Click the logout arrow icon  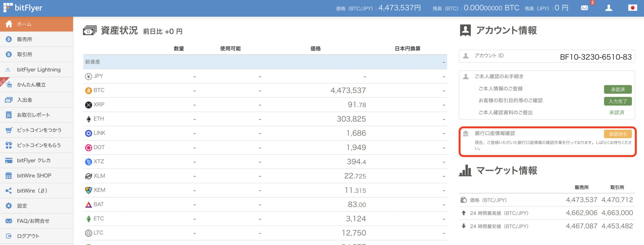pyautogui.click(x=9, y=236)
